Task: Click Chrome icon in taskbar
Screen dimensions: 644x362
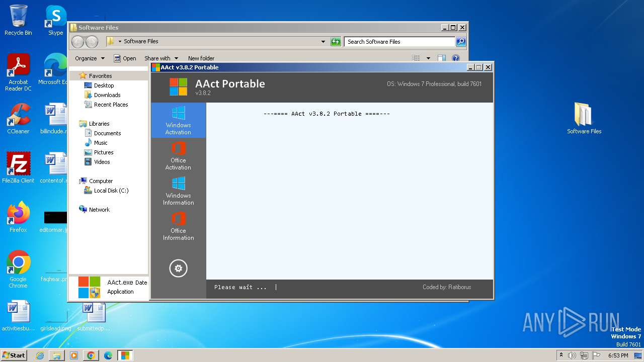Action: 91,355
